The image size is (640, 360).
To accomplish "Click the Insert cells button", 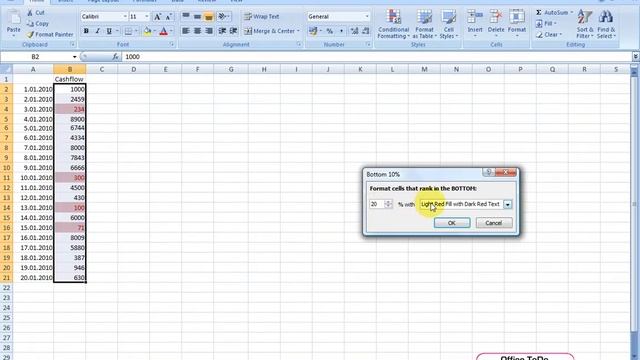I will click(x=475, y=24).
